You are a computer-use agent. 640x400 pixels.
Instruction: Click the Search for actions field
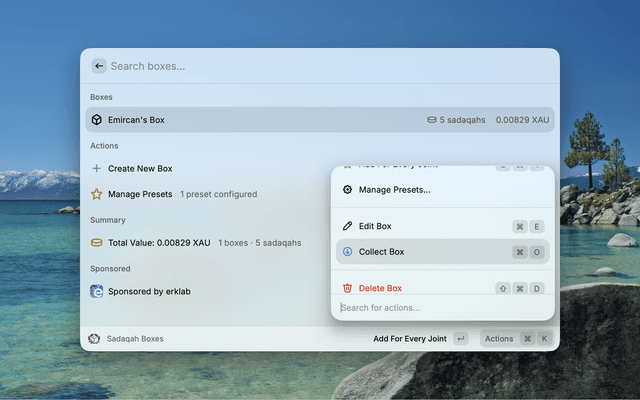[x=440, y=308]
